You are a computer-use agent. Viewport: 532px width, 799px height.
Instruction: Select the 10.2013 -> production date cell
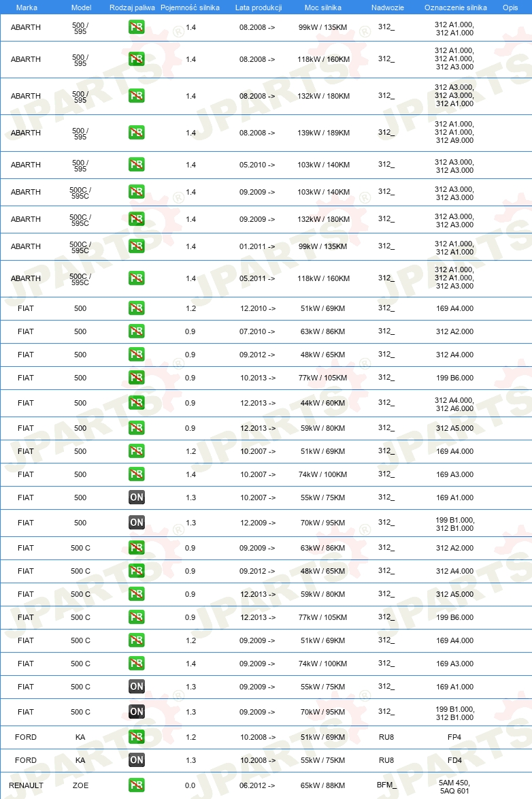tap(258, 378)
